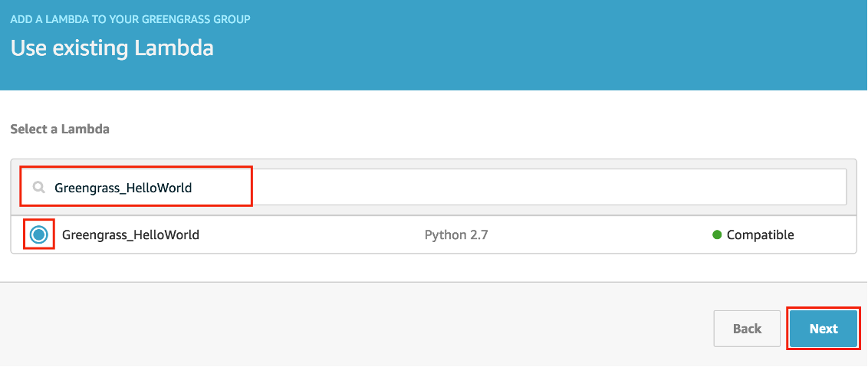Click the gray border surrounding the search box
This screenshot has height=367, width=868.
tap(433, 164)
